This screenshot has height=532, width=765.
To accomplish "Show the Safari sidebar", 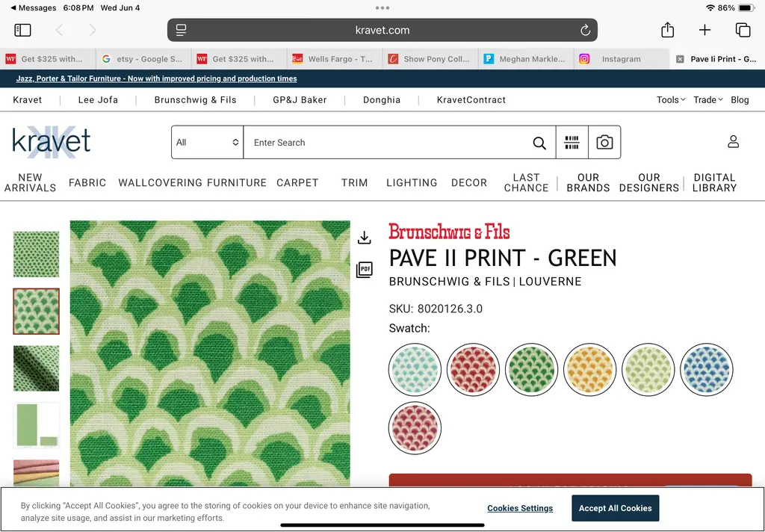I will (22, 30).
